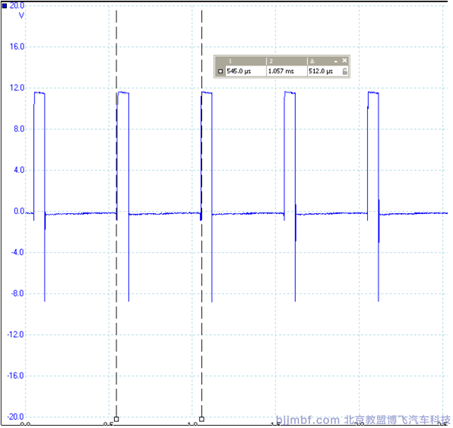Click the 20.0 V top axis label

pyautogui.click(x=17, y=6)
